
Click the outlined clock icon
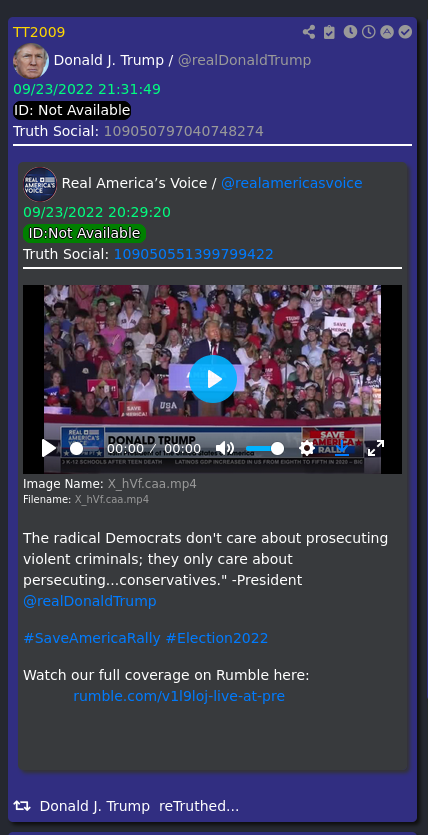(x=368, y=32)
